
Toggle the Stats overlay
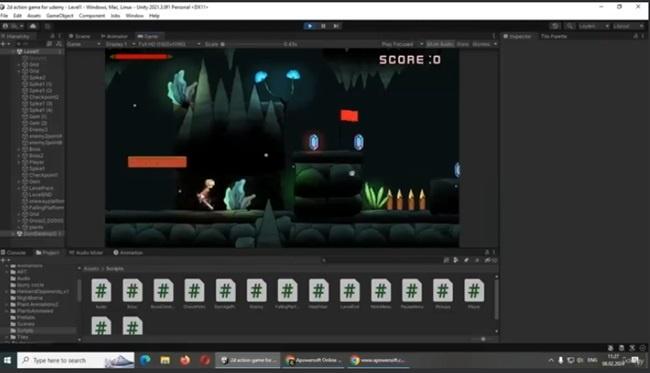tap(463, 44)
